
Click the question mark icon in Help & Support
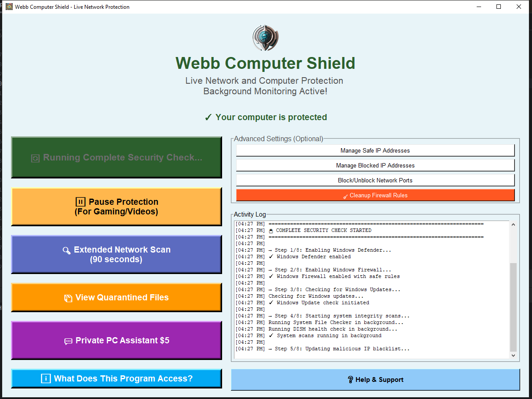[350, 379]
